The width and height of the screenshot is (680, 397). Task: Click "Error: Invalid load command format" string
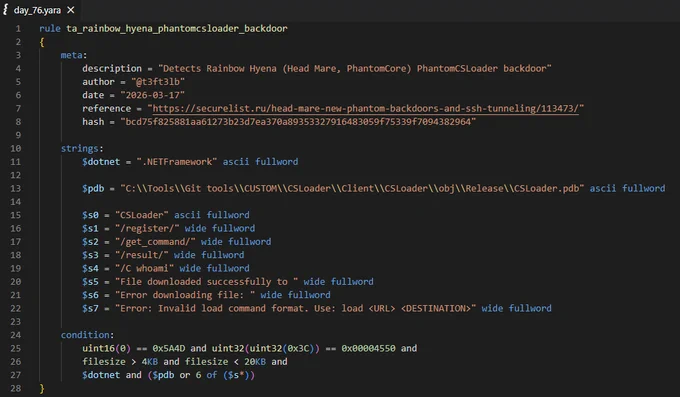295,308
